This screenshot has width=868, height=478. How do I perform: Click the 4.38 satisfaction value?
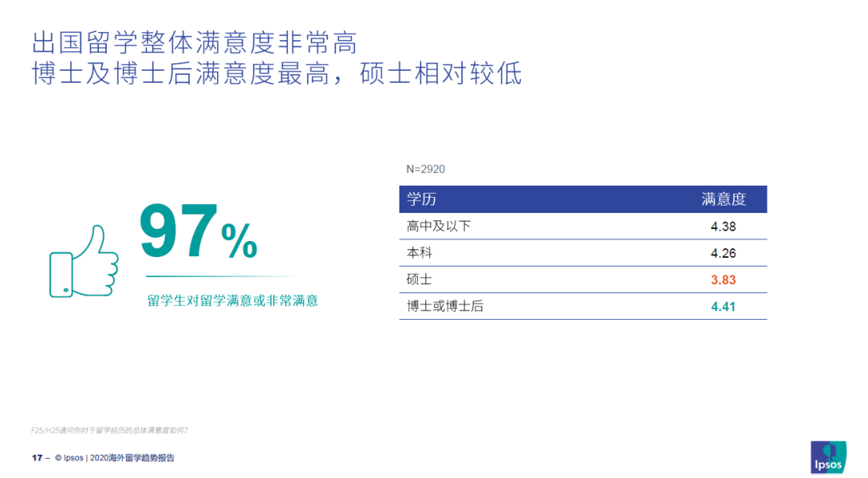[x=723, y=227]
